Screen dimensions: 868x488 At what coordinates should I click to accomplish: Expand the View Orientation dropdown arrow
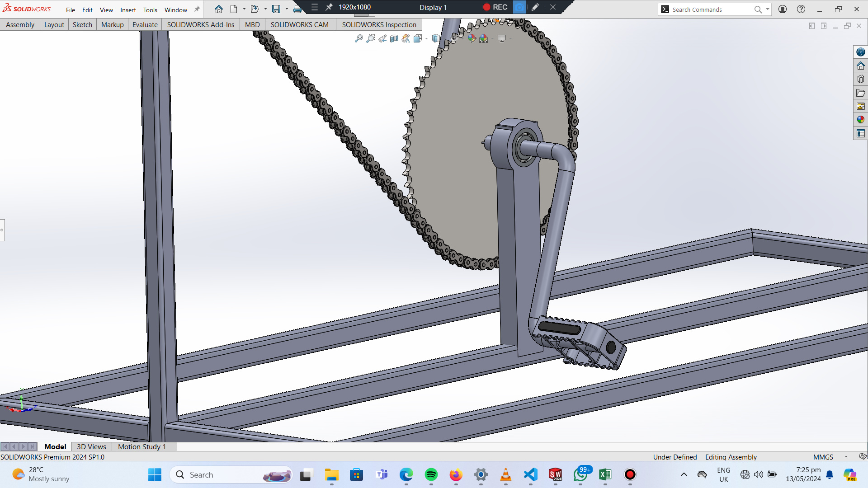coord(426,39)
